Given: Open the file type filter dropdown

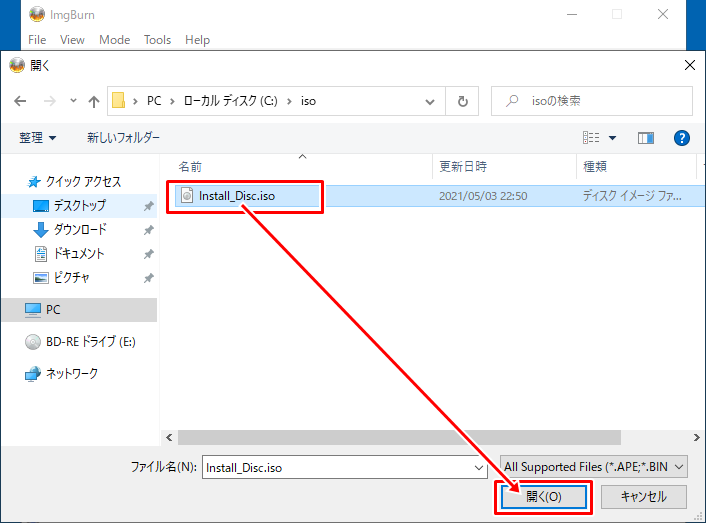Looking at the screenshot, I should coord(594,466).
